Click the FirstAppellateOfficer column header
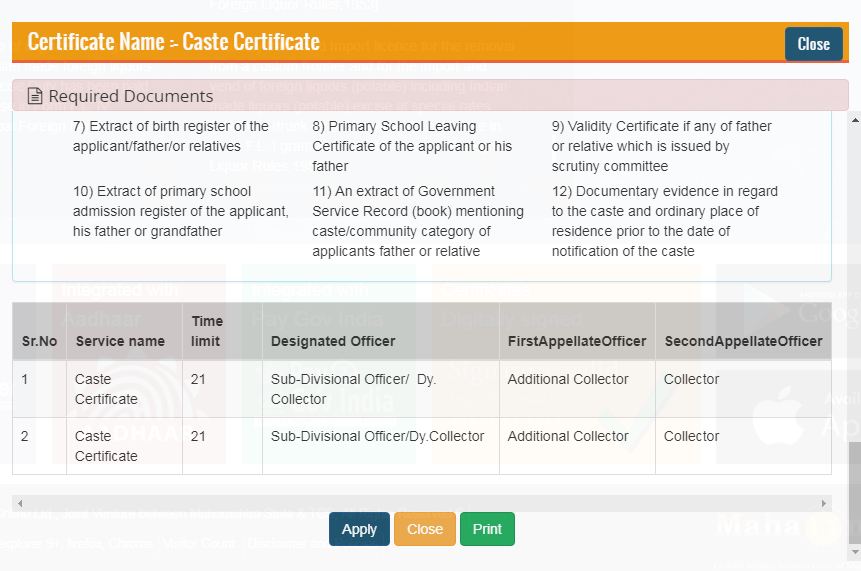The width and height of the screenshot is (861, 571). (x=577, y=341)
